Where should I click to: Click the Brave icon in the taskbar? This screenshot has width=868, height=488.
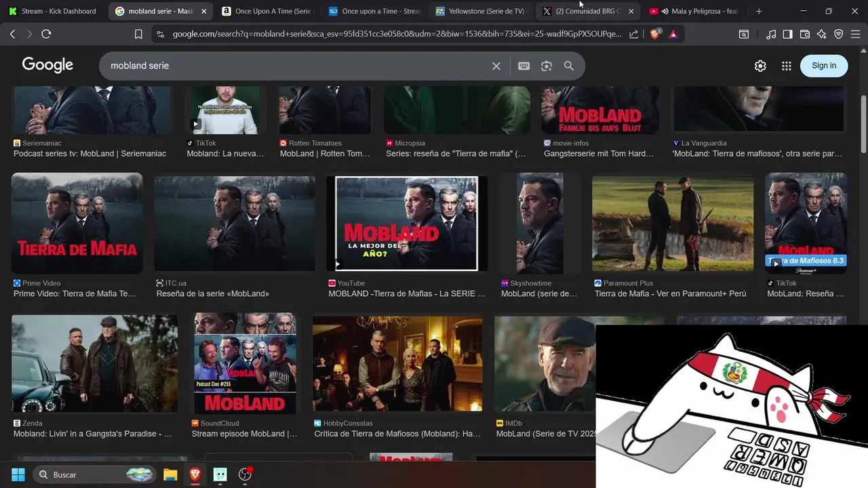195,474
